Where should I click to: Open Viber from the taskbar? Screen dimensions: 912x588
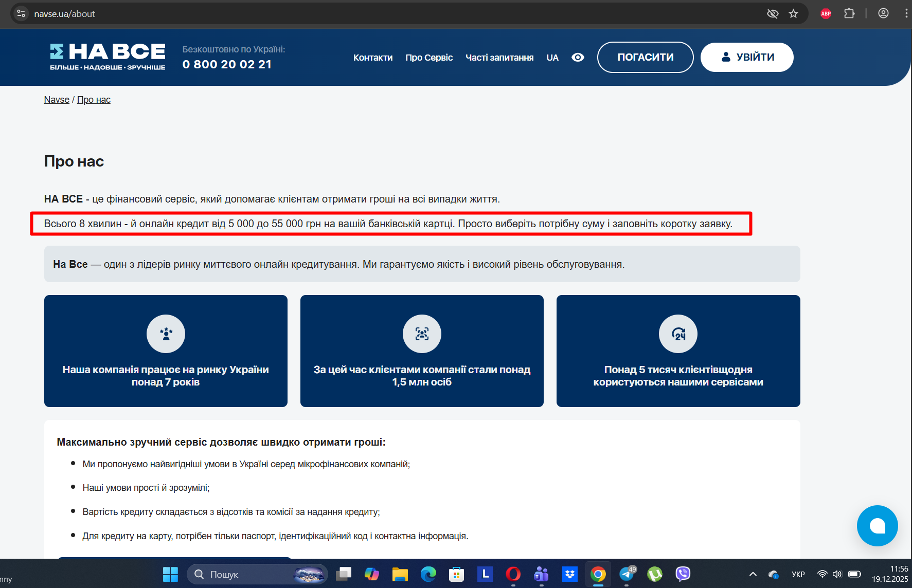point(683,574)
